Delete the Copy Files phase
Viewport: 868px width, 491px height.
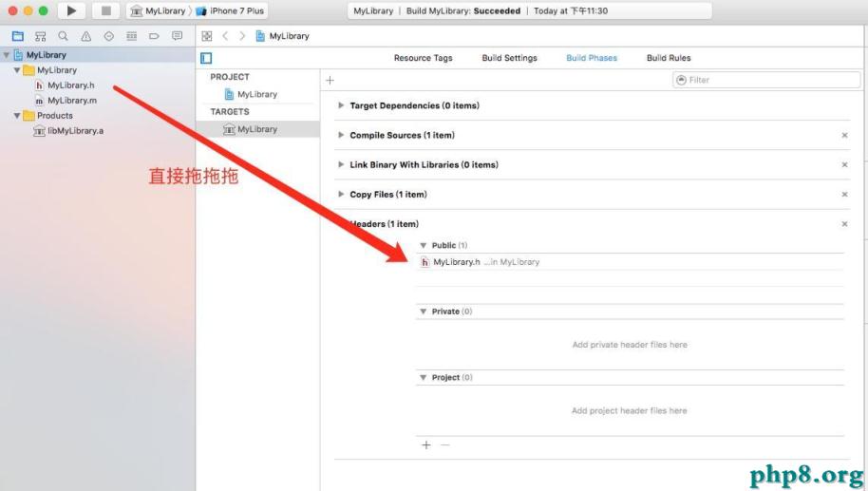tap(845, 195)
